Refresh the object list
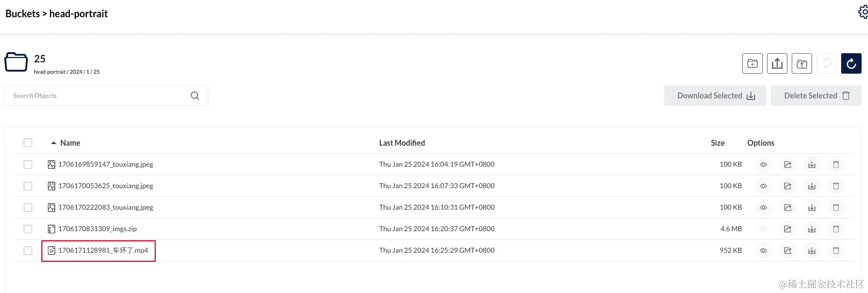Screen dimensions: 868x293 pyautogui.click(x=851, y=63)
